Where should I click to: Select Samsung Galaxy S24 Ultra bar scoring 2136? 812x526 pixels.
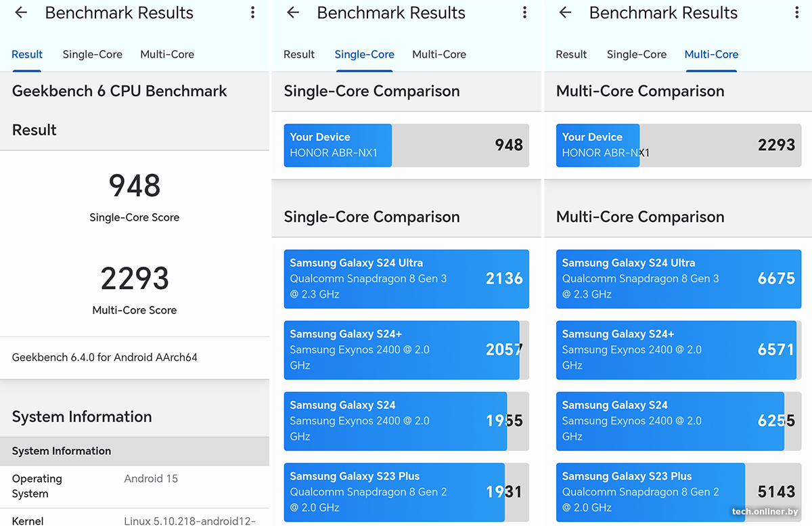407,279
